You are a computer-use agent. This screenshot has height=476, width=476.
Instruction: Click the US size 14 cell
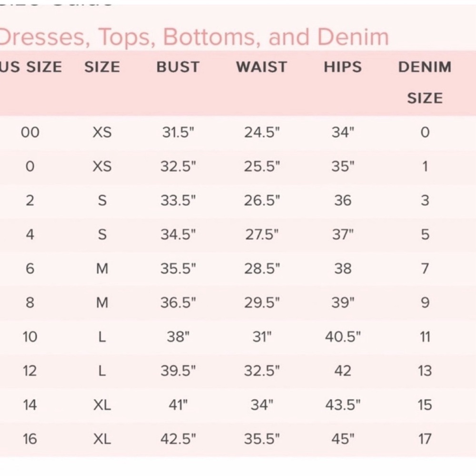click(x=30, y=405)
